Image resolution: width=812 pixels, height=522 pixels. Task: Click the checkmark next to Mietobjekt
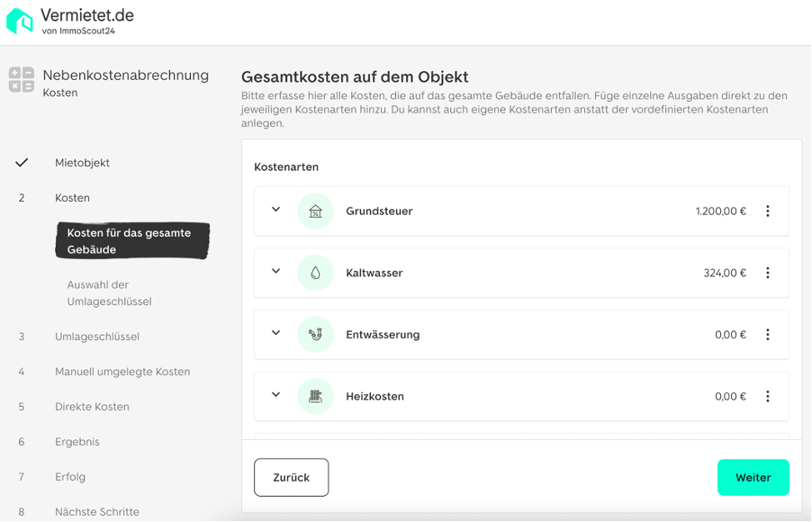click(x=22, y=163)
